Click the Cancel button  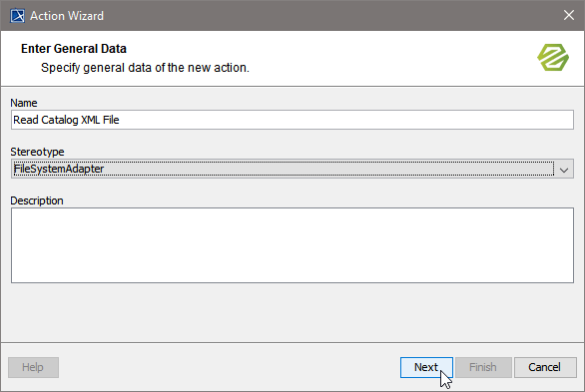point(545,367)
